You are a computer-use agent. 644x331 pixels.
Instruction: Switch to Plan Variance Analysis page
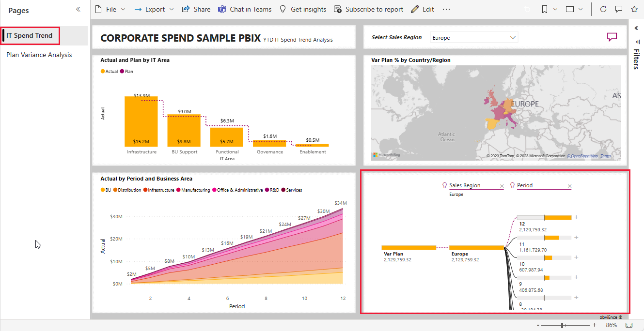tap(38, 55)
